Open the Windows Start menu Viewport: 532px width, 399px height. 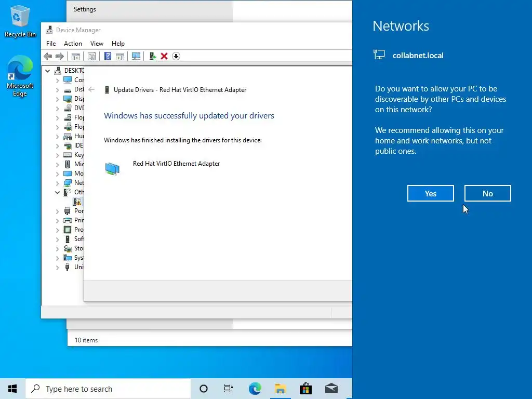point(12,389)
